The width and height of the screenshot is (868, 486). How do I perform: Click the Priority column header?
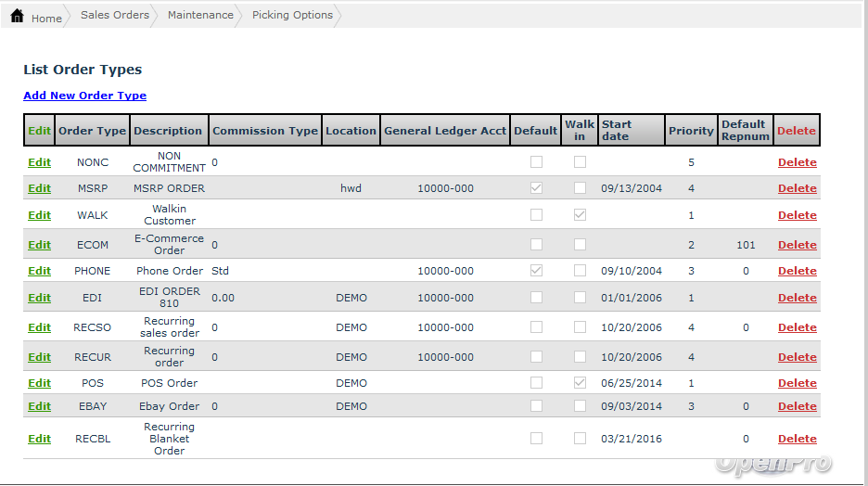pyautogui.click(x=691, y=131)
